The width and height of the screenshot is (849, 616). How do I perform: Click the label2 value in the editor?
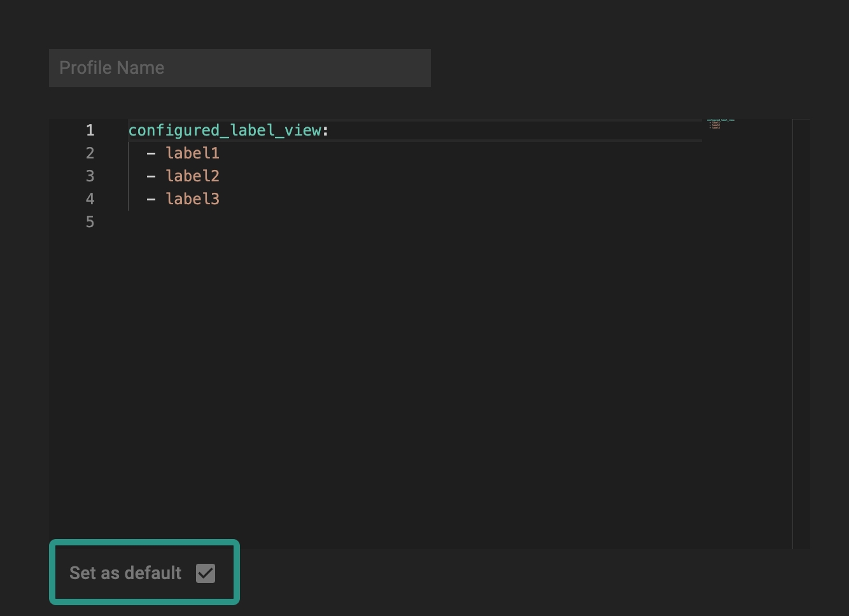[x=192, y=176]
